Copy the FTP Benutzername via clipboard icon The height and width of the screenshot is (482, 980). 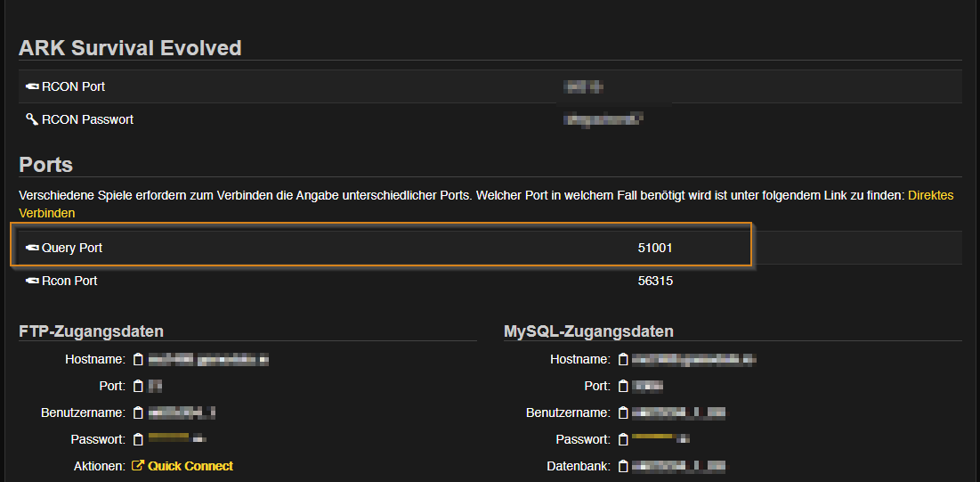tap(139, 413)
